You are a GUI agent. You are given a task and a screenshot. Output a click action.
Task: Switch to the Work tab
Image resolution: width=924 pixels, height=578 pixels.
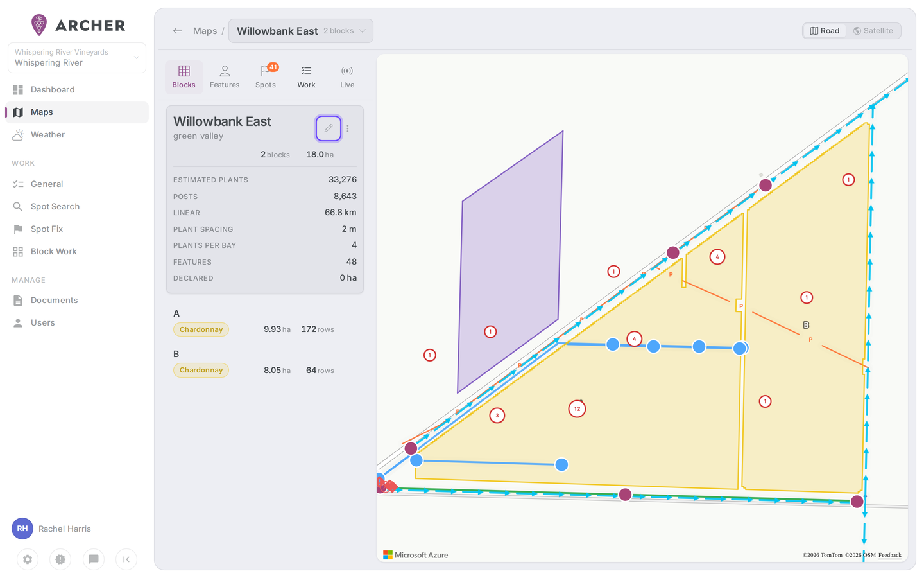307,77
